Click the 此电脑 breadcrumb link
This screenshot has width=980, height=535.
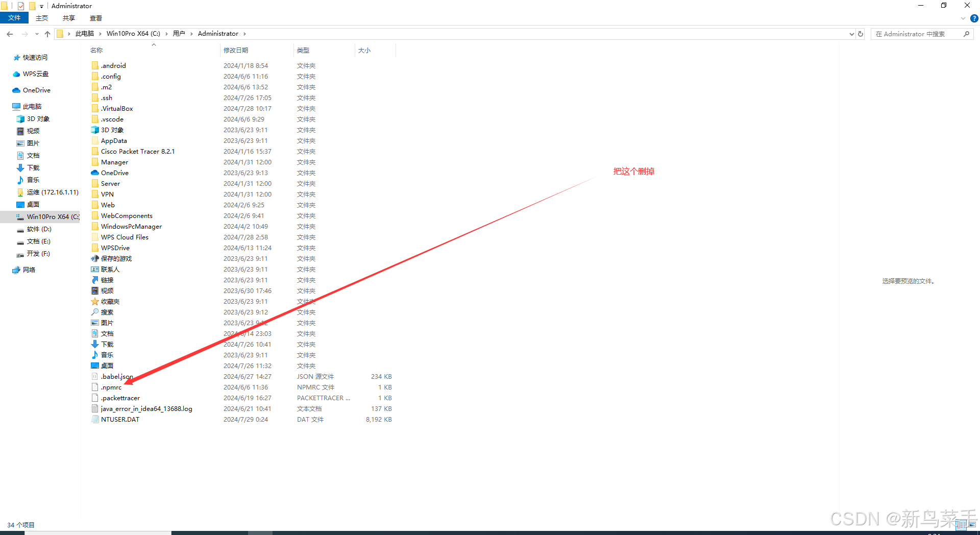[x=85, y=33]
